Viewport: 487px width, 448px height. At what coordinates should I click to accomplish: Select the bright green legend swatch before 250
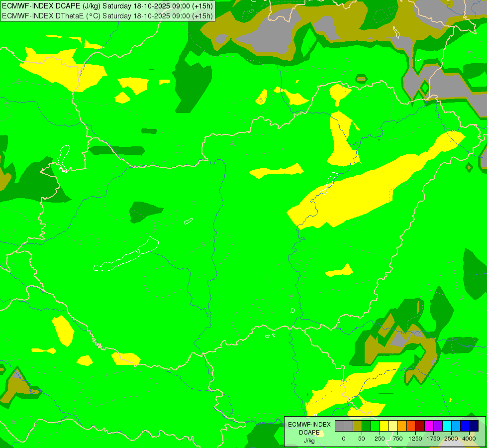[x=375, y=426]
